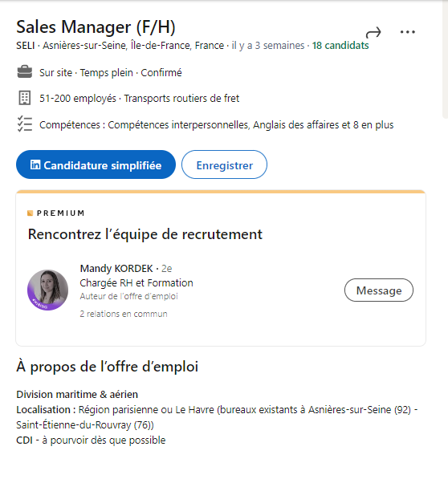Image resolution: width=448 pixels, height=479 pixels.
Task: Open Mandy KORDEK's profile photo
Action: [x=47, y=290]
